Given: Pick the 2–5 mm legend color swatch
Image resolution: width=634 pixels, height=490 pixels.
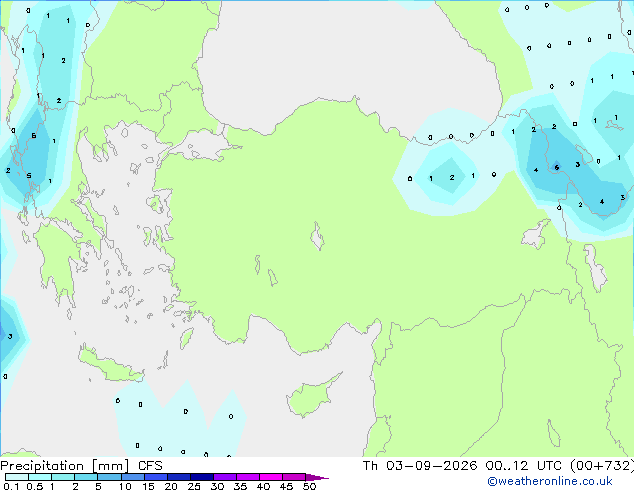Looking at the screenshot, I should click(x=86, y=477).
